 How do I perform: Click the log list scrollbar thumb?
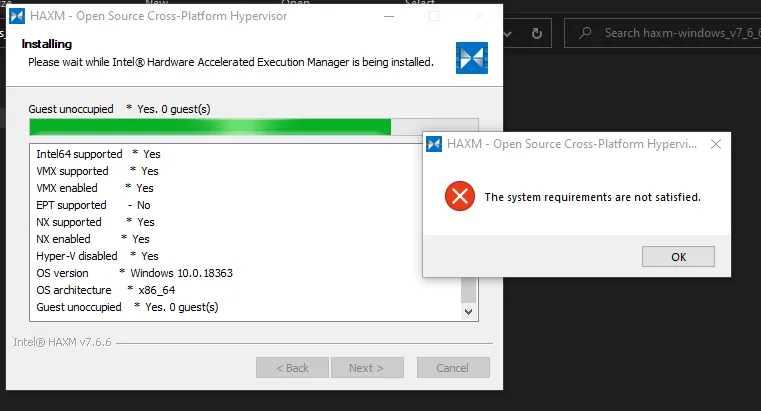468,290
